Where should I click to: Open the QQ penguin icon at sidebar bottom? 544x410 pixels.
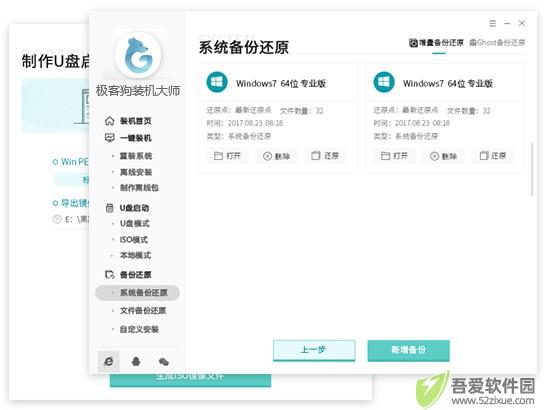click(136, 361)
